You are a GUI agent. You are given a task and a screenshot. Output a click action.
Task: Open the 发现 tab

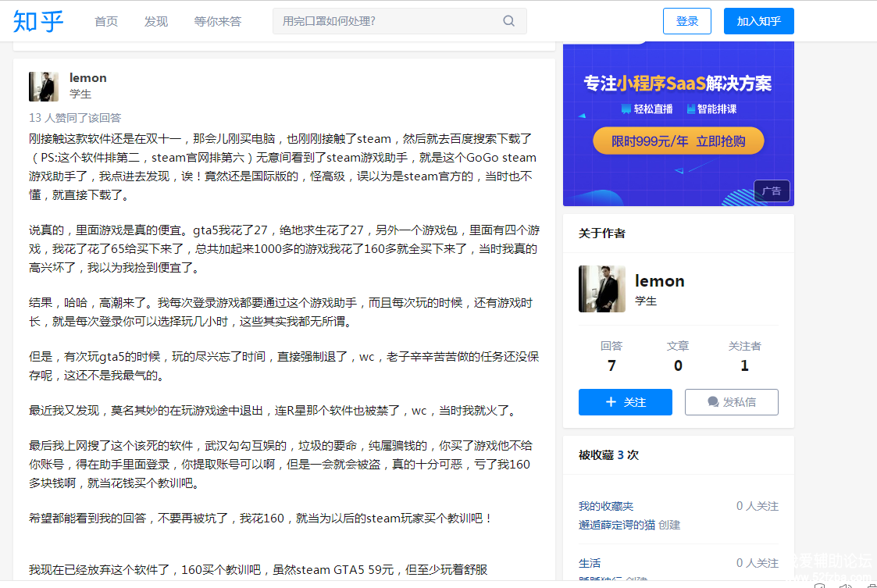coord(156,21)
